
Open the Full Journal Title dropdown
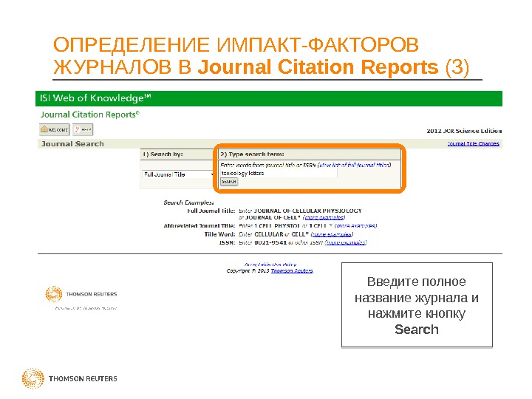coord(179,174)
